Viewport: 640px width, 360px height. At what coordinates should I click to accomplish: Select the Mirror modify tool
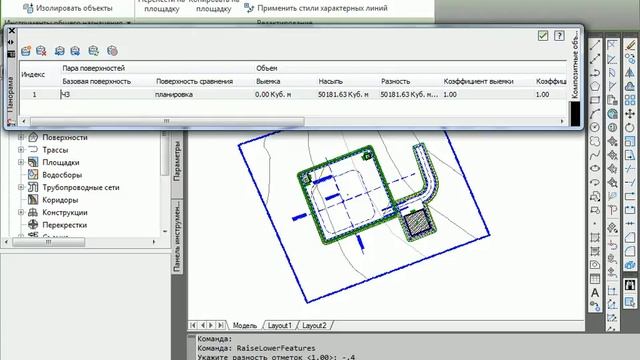630,72
